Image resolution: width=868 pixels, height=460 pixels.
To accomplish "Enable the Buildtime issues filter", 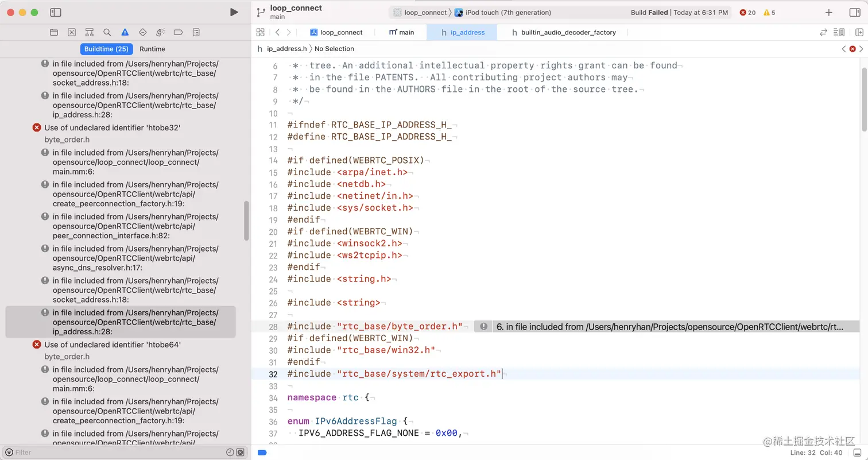I will tap(106, 49).
